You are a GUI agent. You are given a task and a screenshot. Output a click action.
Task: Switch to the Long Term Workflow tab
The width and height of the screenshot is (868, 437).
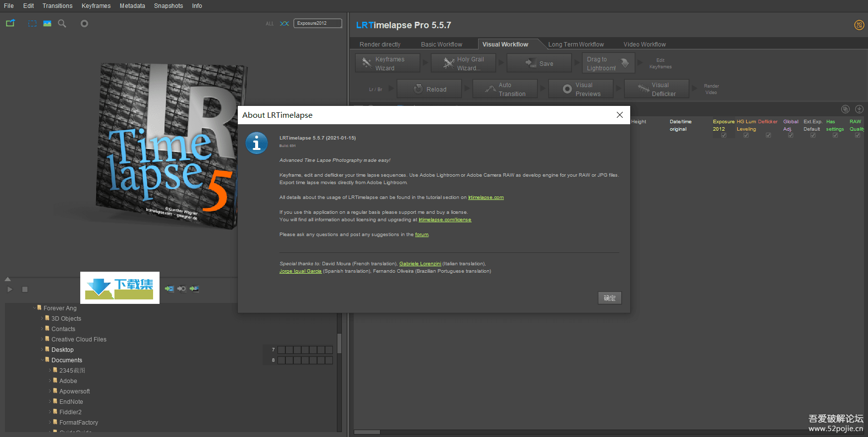(576, 45)
